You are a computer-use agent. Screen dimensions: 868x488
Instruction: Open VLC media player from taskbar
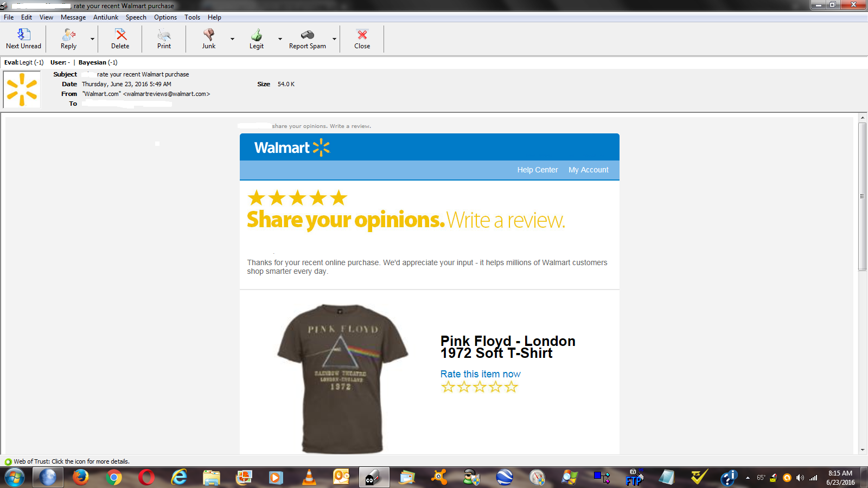point(309,478)
